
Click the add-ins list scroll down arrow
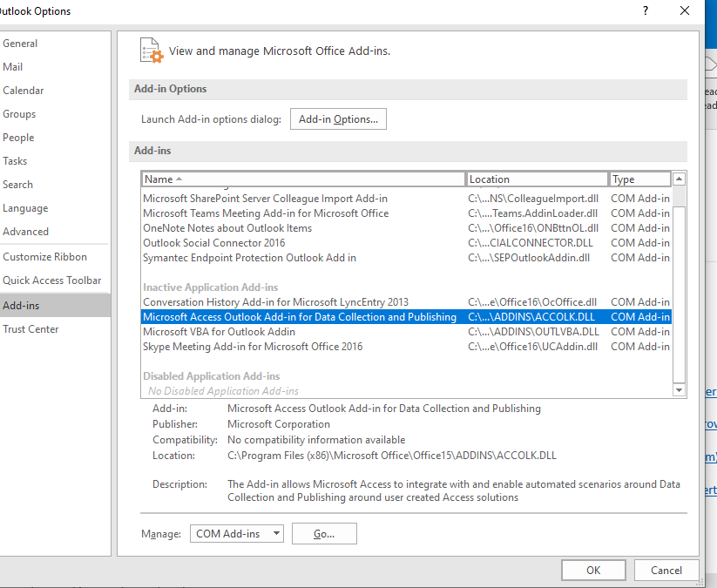pyautogui.click(x=679, y=390)
